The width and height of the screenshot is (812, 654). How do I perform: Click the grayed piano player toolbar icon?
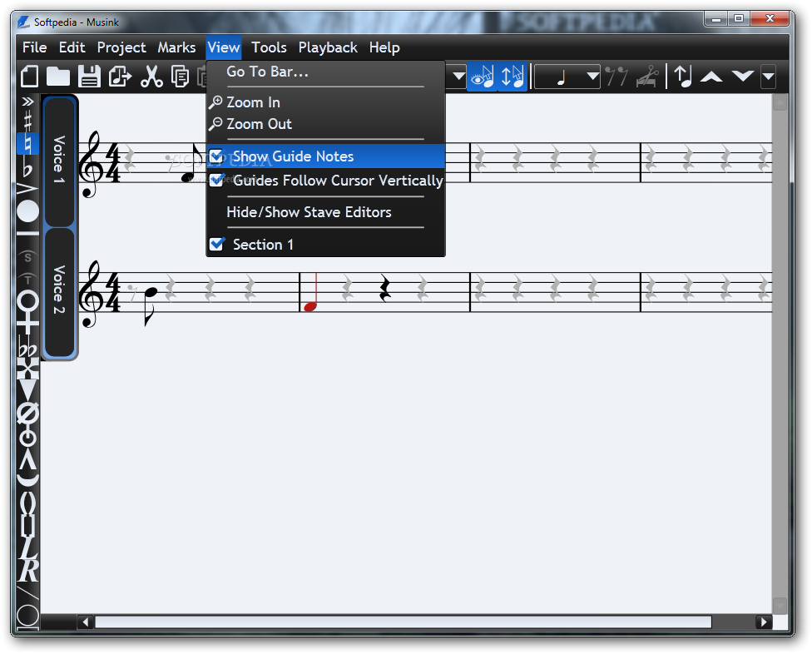[647, 77]
